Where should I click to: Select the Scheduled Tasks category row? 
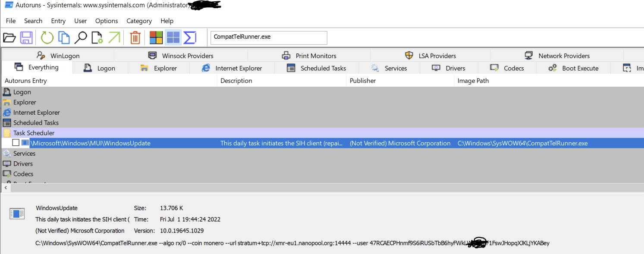tap(323, 122)
